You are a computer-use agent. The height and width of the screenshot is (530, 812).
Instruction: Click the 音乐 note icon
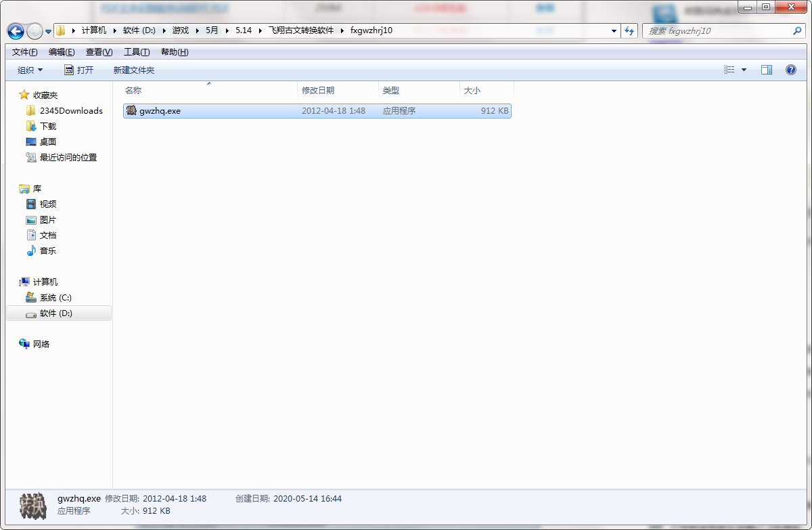pyautogui.click(x=30, y=250)
